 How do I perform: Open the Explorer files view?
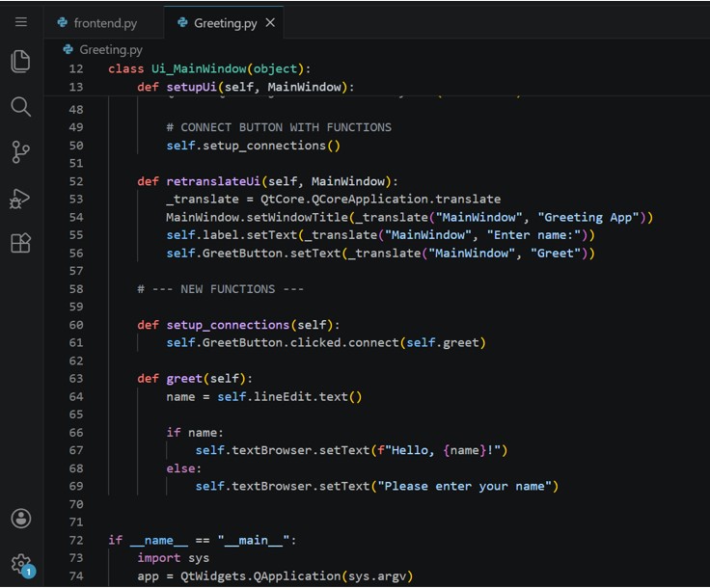pos(21,62)
